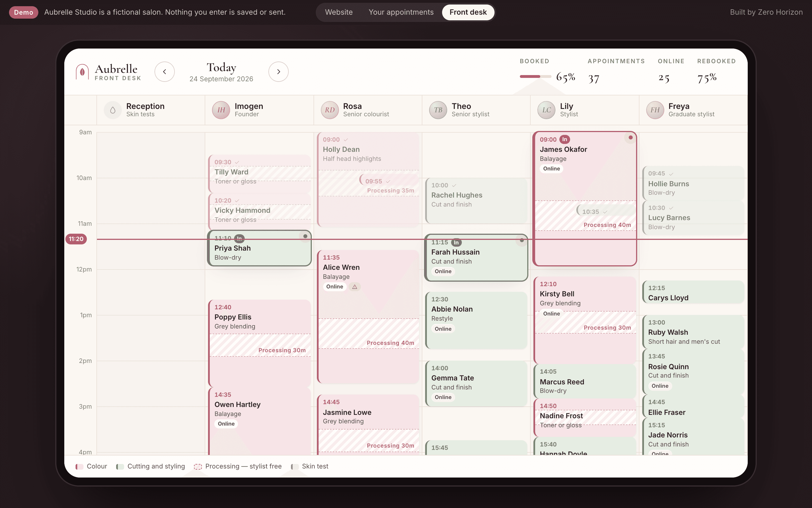This screenshot has height=508, width=812.
Task: Click Rosa's RD avatar
Action: (330, 110)
